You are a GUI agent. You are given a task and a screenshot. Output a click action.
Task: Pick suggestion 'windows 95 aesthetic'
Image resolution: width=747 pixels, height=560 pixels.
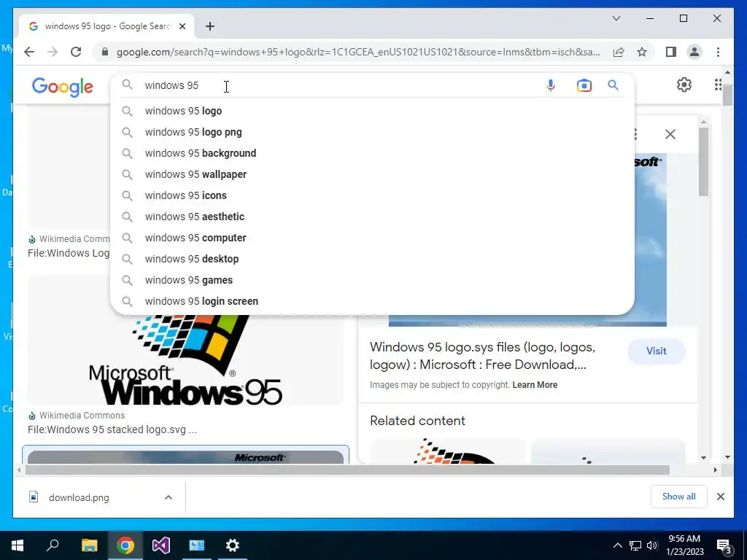coord(372,217)
